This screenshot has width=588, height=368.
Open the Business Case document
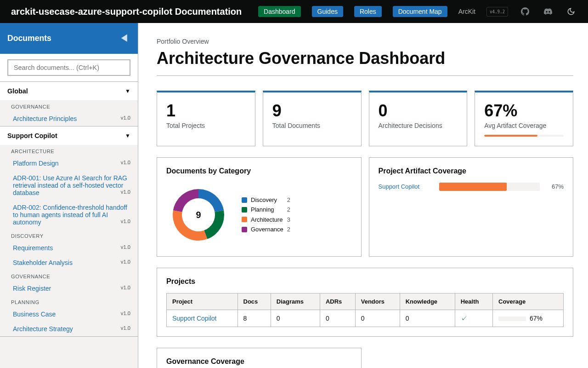[x=34, y=314]
